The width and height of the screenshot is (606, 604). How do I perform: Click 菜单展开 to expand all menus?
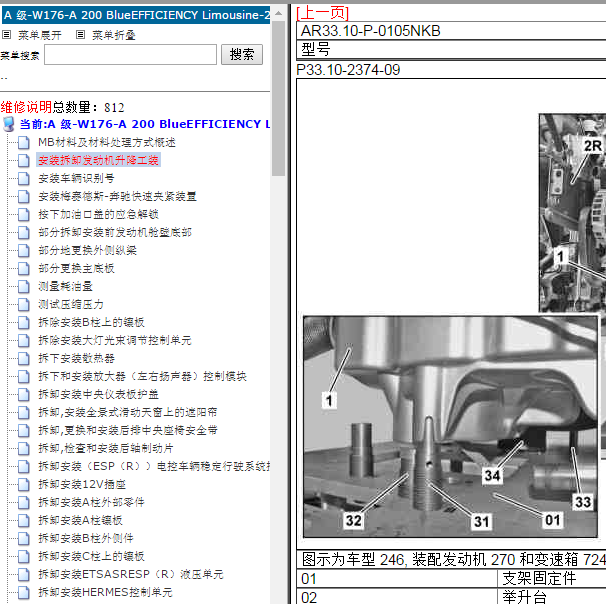pos(40,35)
